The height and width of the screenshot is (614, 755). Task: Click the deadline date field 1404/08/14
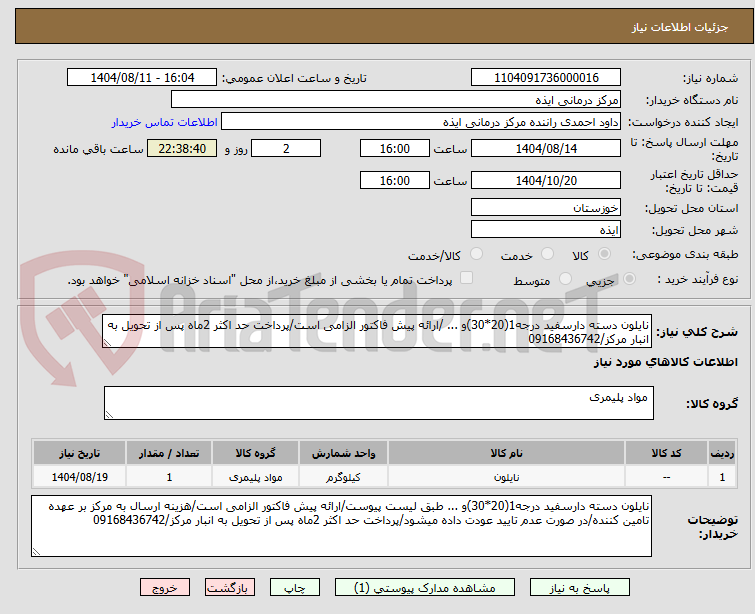[546, 148]
